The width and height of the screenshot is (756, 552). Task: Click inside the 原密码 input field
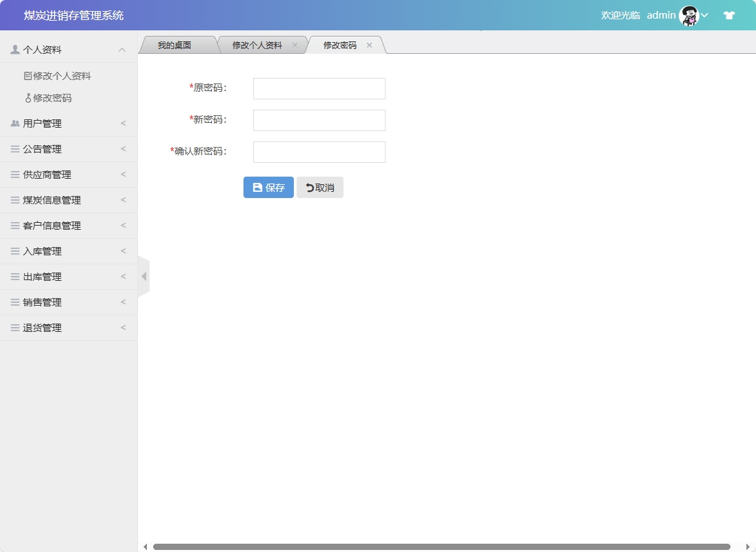(x=318, y=88)
